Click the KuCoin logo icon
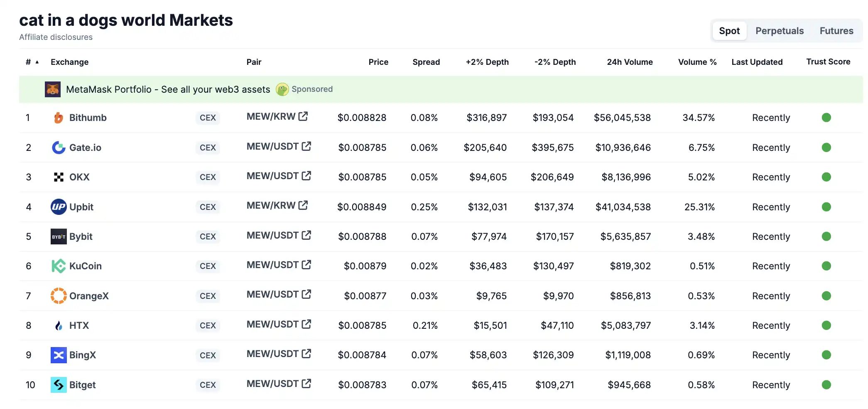Screen dimensions: 868x409 click(59, 266)
